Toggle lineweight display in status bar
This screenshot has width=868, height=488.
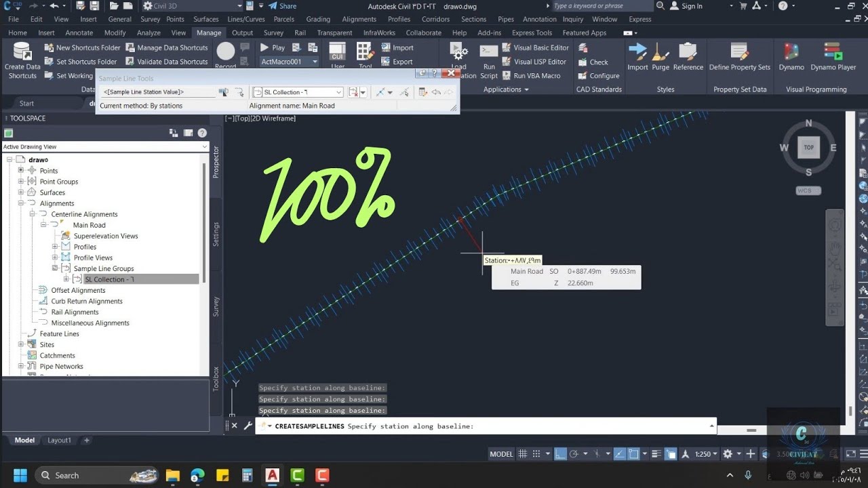point(657,454)
